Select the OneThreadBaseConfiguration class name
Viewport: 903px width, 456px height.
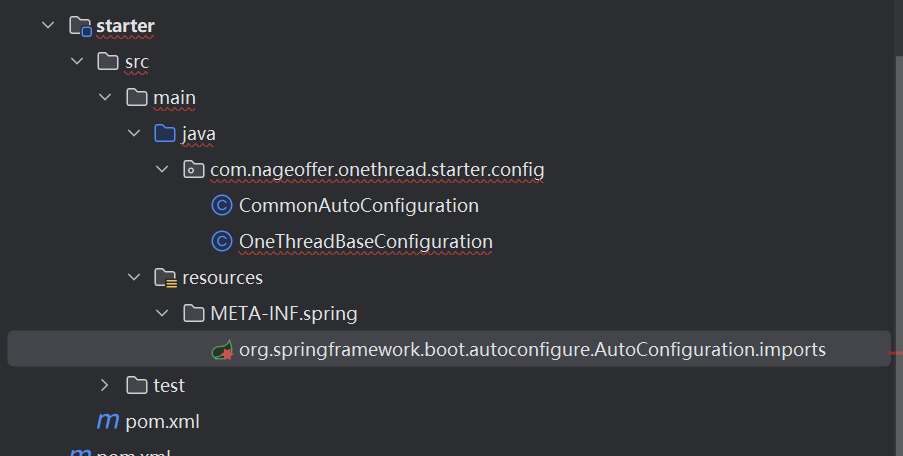tap(365, 242)
